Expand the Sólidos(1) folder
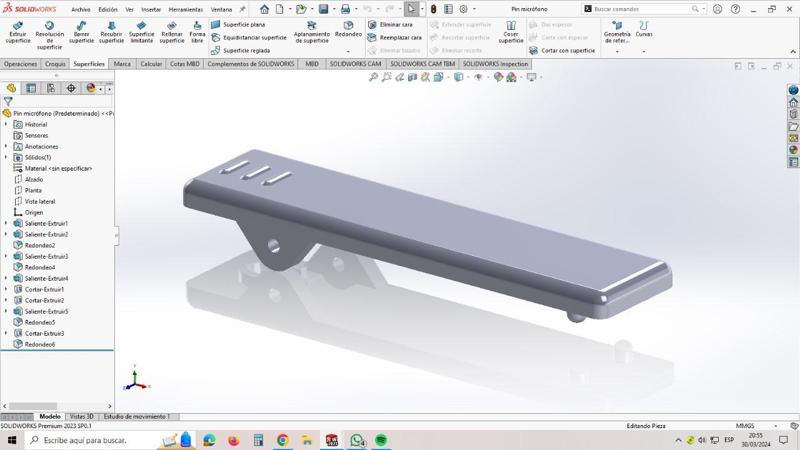This screenshot has height=450, width=800. (6, 158)
